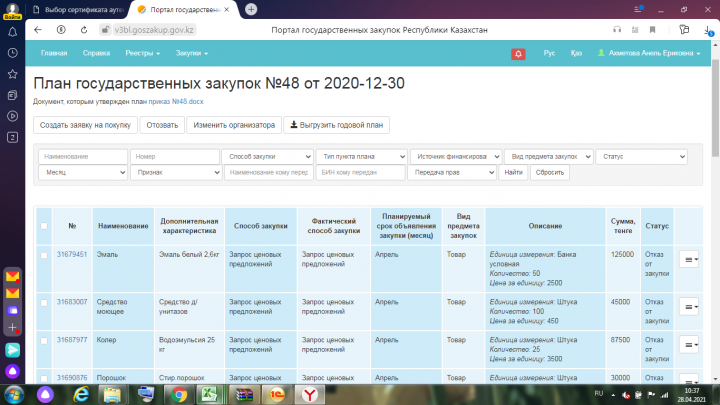Open actions menu for row 31683007
Viewport: 720px width, 405px height.
click(x=689, y=307)
